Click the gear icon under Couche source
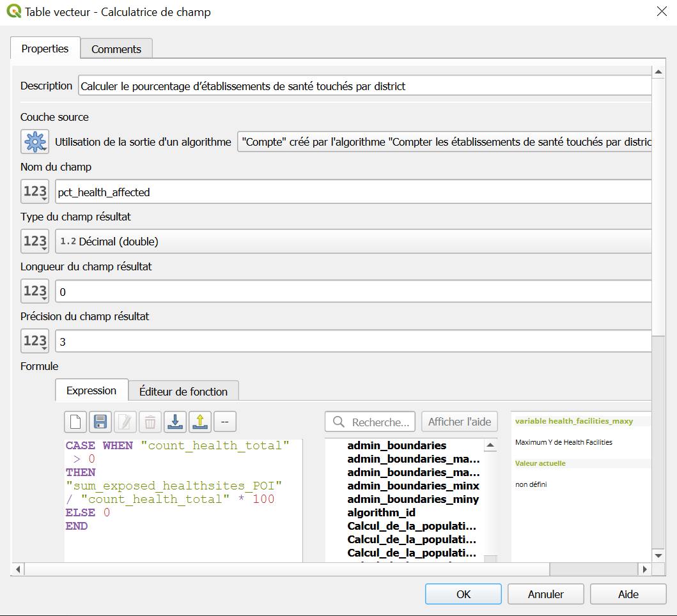This screenshot has width=677, height=616. click(35, 142)
